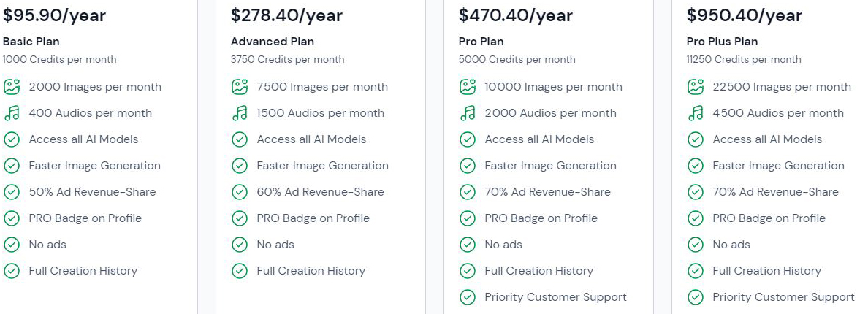Click the checkmark next to 50% Ad Revenue-Share
The width and height of the screenshot is (868, 314).
12,192
